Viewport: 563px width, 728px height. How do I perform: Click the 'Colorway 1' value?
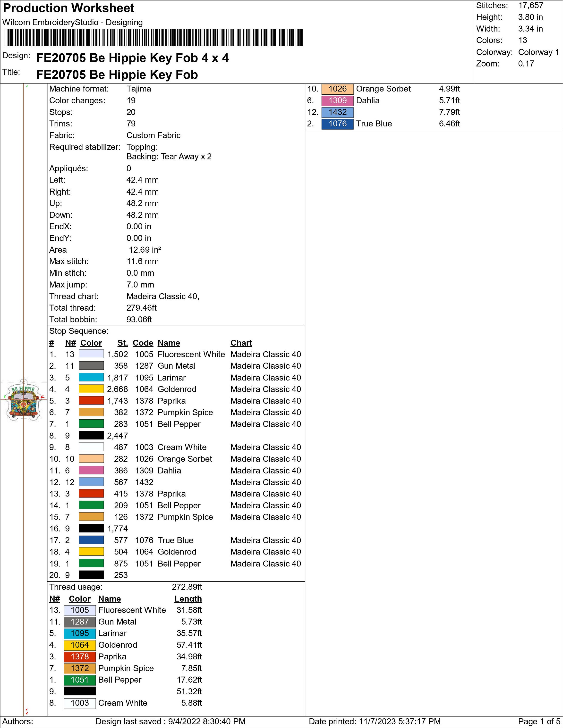click(x=538, y=52)
